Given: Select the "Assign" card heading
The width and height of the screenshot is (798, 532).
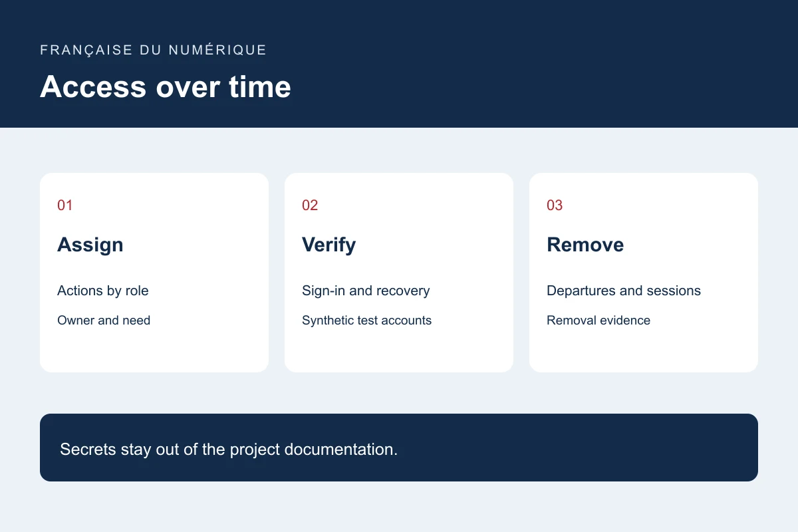Looking at the screenshot, I should 90,245.
